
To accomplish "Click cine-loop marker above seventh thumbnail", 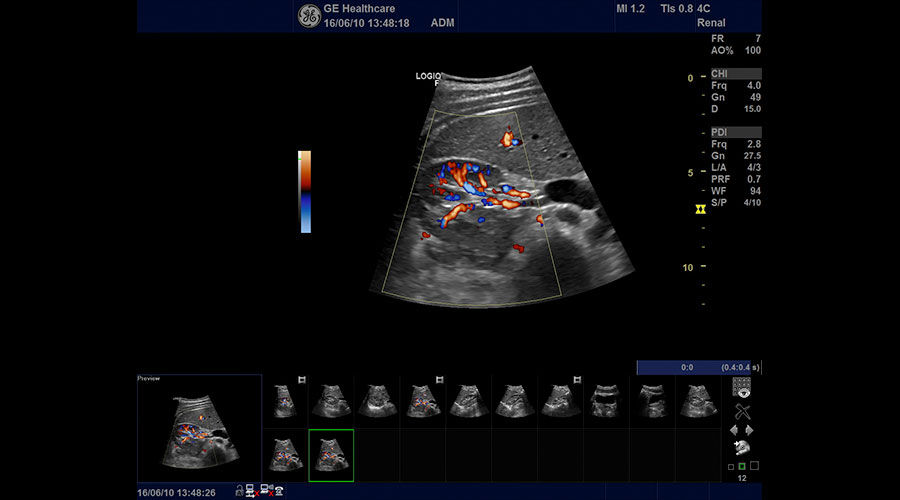I will [577, 380].
